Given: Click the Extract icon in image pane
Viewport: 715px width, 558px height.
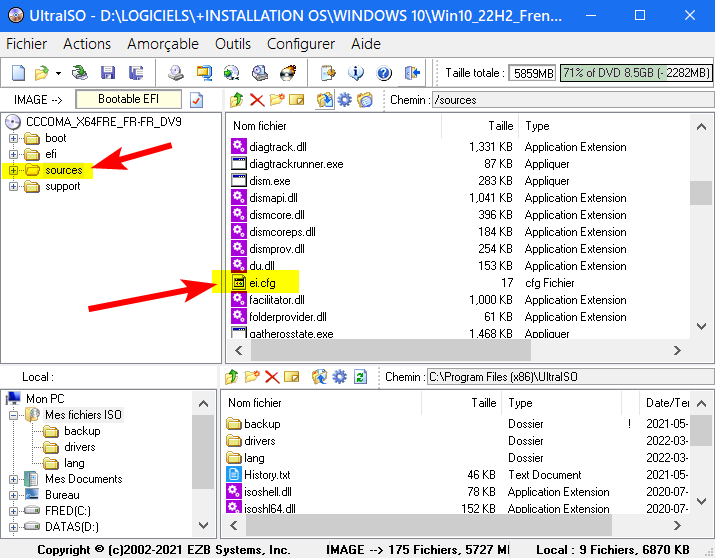Looking at the screenshot, I should [x=325, y=100].
